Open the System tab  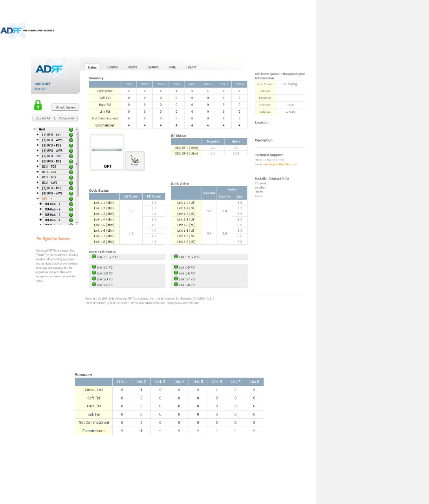(x=153, y=67)
